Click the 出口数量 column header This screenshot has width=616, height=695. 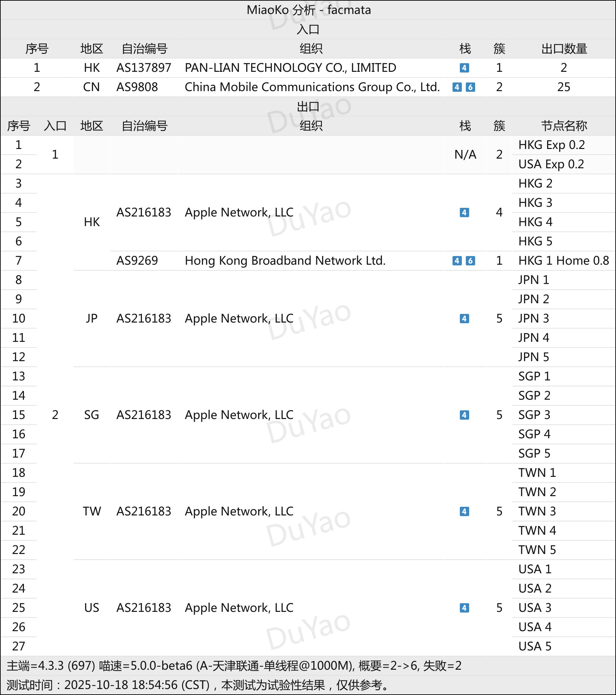564,49
